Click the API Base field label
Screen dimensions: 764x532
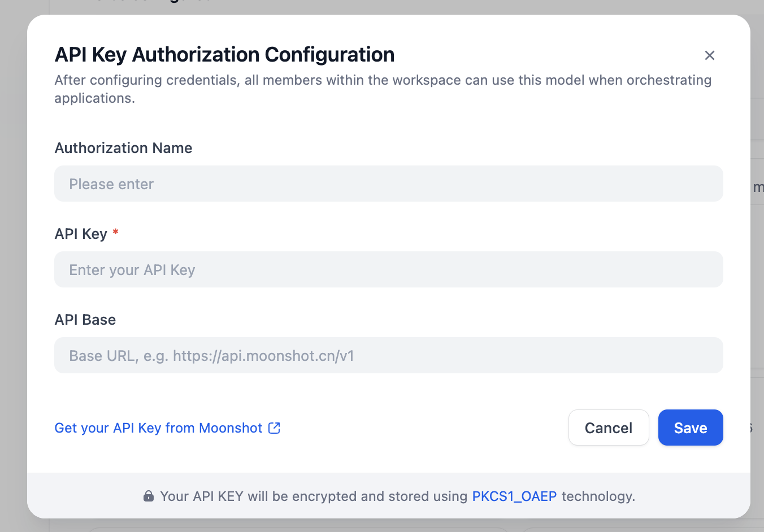(85, 320)
